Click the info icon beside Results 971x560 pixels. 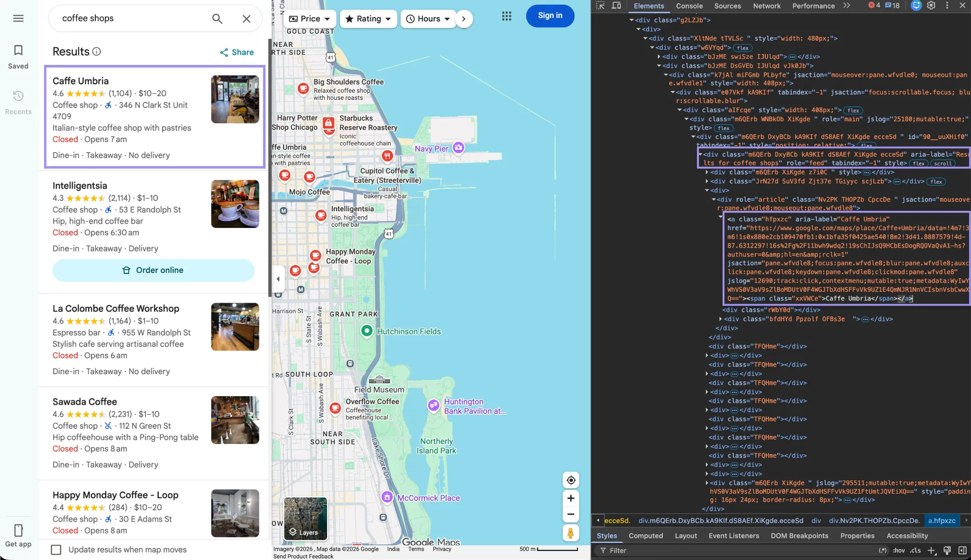pyautogui.click(x=97, y=51)
